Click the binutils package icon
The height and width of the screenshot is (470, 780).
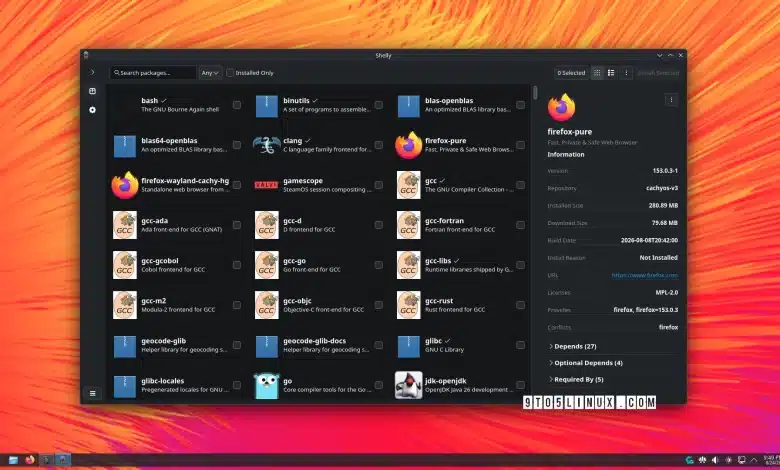(267, 106)
